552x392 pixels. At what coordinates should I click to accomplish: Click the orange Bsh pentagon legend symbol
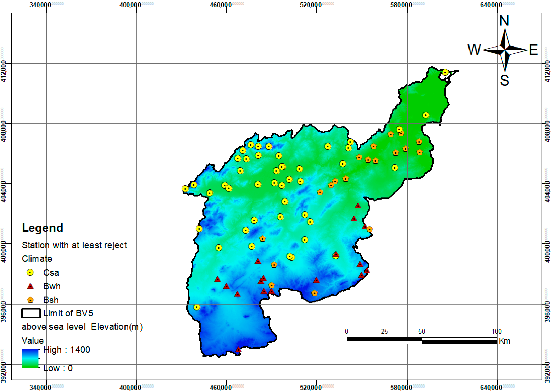click(x=30, y=300)
